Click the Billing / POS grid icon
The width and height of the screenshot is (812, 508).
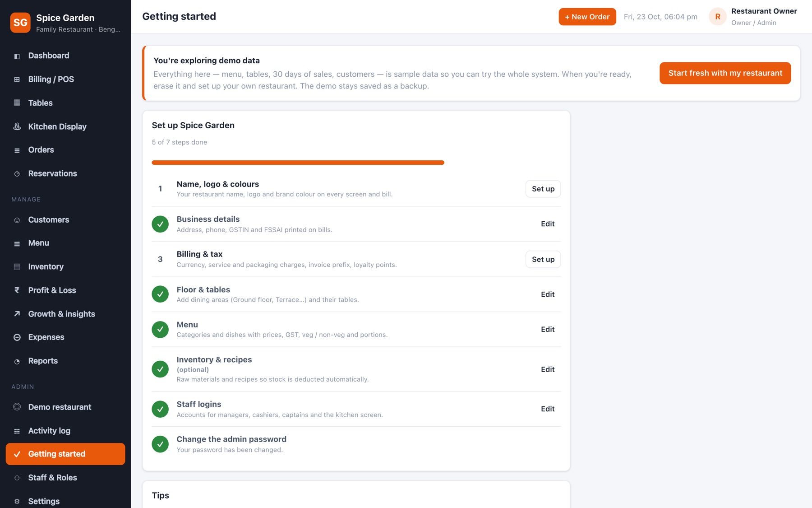point(17,79)
